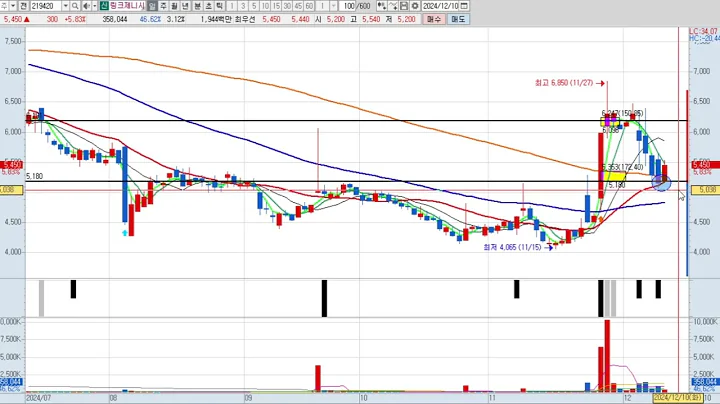
Task: Click the blue circle marker on latest candle
Action: 661,183
